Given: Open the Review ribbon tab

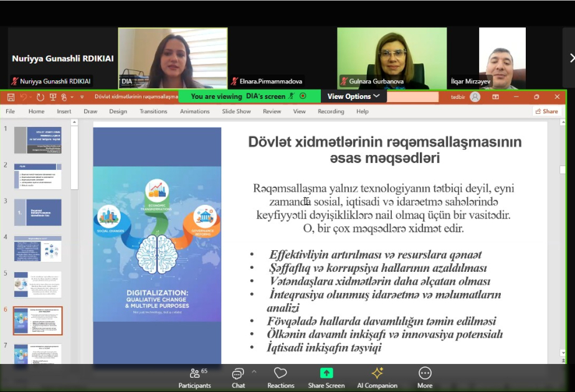Looking at the screenshot, I should 272,111.
